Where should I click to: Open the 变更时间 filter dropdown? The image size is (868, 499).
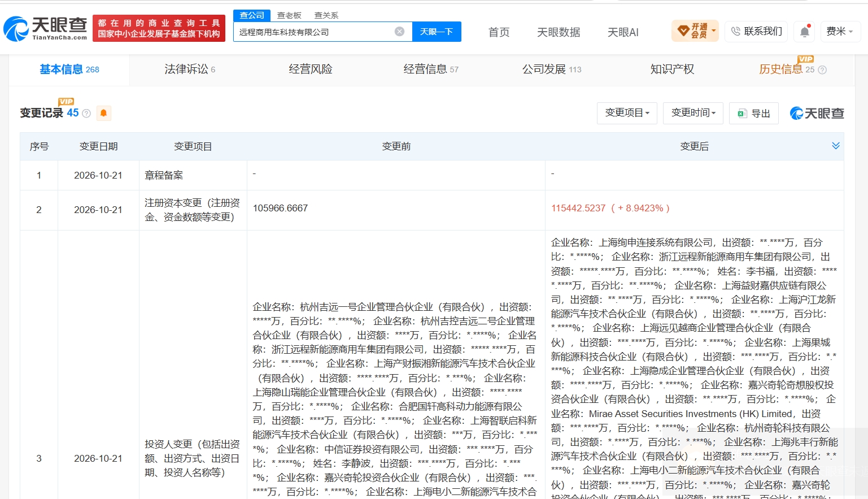[x=693, y=113]
